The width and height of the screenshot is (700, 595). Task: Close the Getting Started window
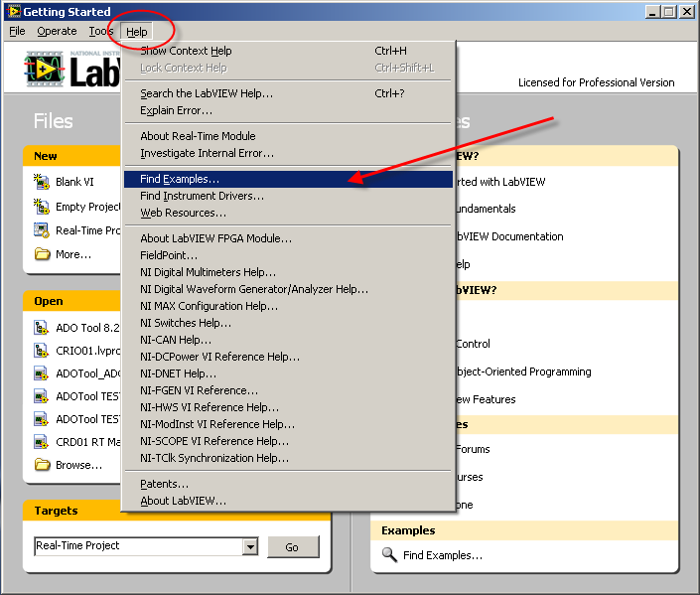click(x=687, y=12)
